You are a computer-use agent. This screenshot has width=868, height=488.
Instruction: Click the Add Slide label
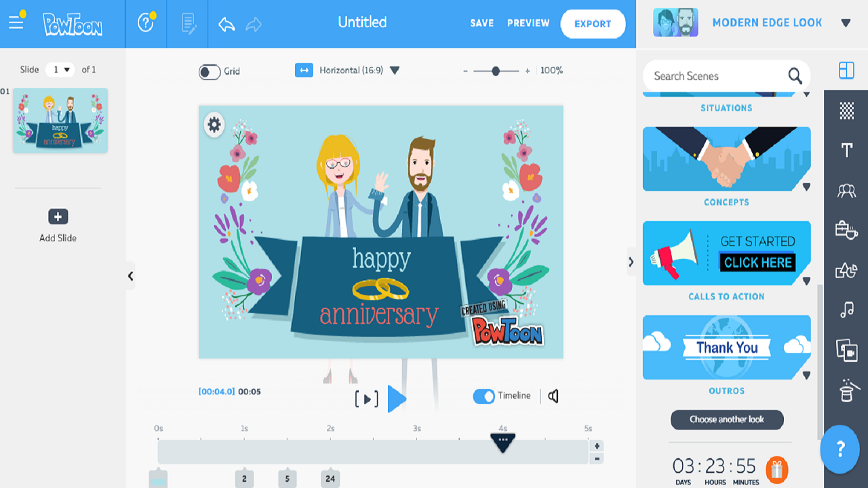pos(58,238)
